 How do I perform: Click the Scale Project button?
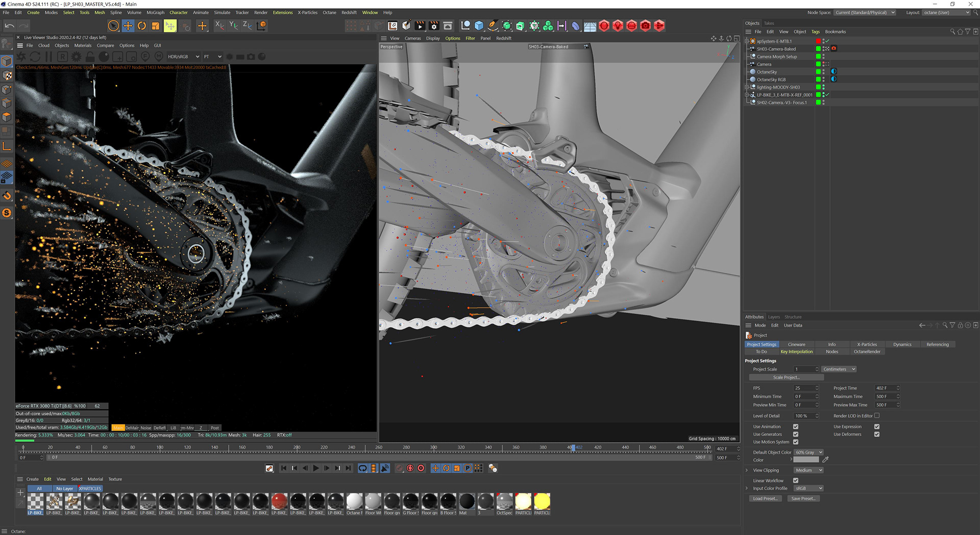[x=786, y=377]
